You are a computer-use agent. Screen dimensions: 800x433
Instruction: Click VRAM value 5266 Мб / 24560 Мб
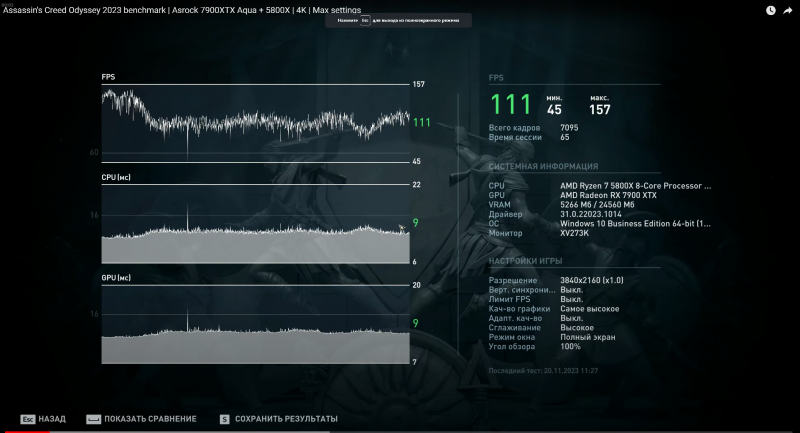pos(597,205)
